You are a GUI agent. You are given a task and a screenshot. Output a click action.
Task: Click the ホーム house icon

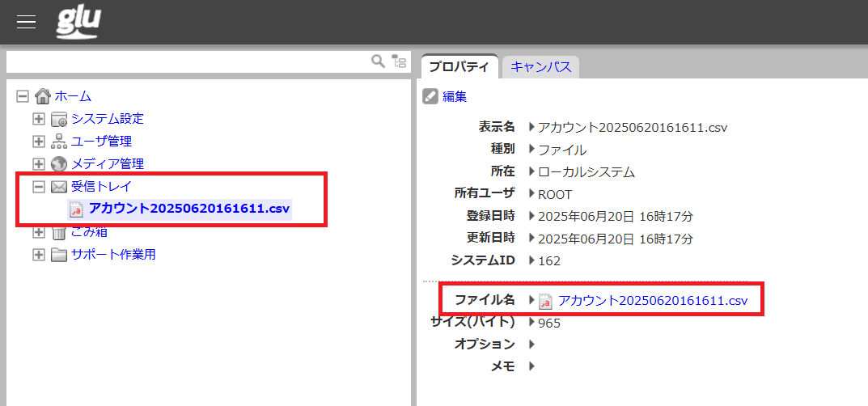pos(43,96)
